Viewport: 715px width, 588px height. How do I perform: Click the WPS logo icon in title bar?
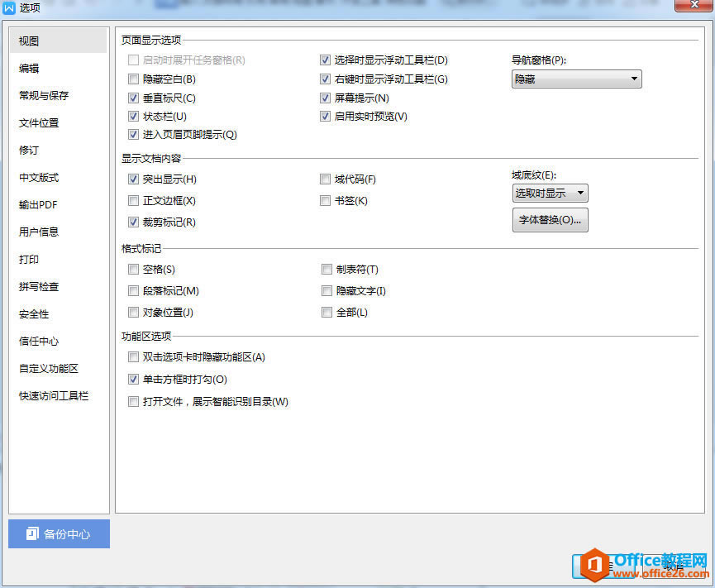pyautogui.click(x=9, y=7)
